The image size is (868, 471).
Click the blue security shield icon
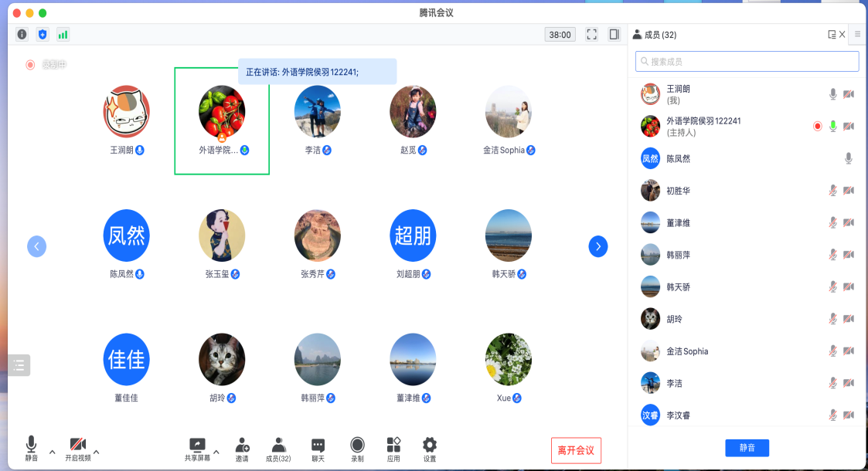(x=43, y=35)
